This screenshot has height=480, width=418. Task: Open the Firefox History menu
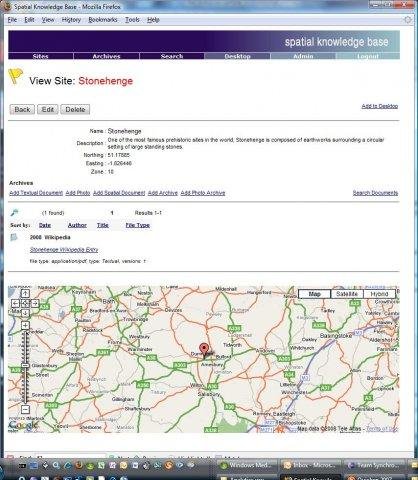tap(71, 20)
